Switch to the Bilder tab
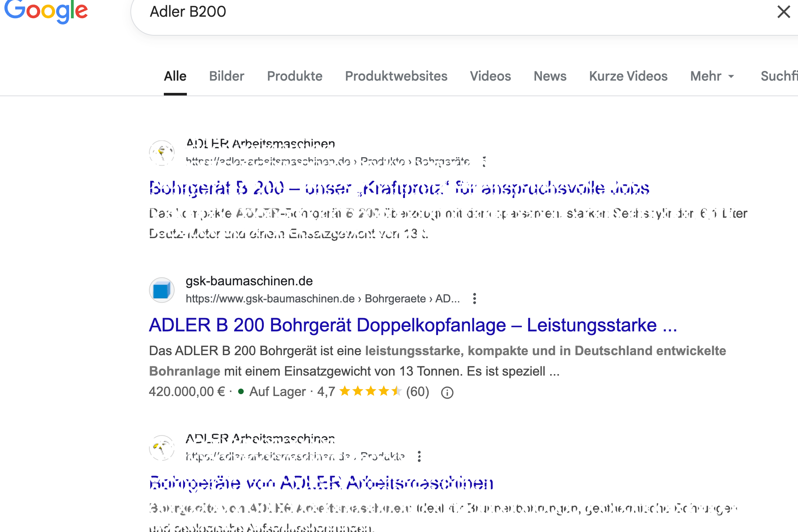 [227, 76]
